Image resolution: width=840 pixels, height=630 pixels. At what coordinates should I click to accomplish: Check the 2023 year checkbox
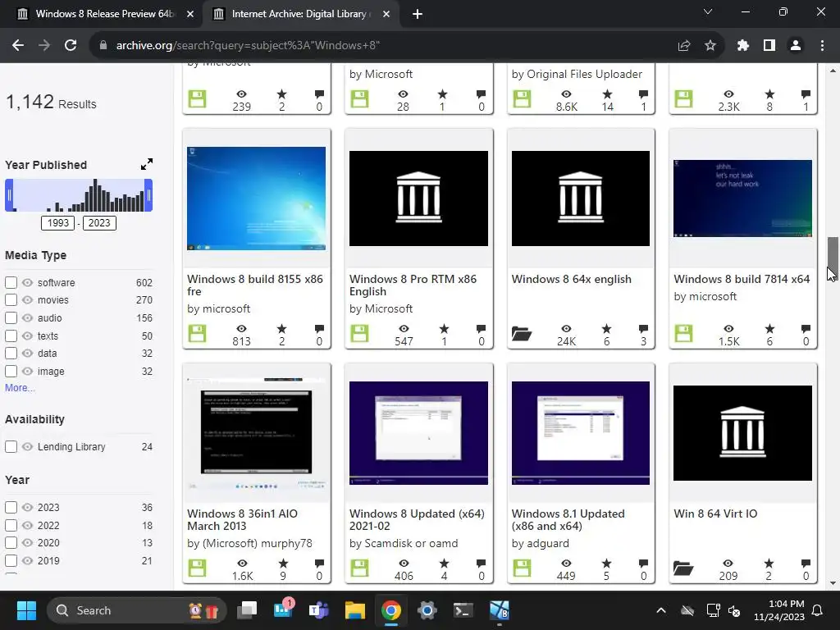coord(11,507)
